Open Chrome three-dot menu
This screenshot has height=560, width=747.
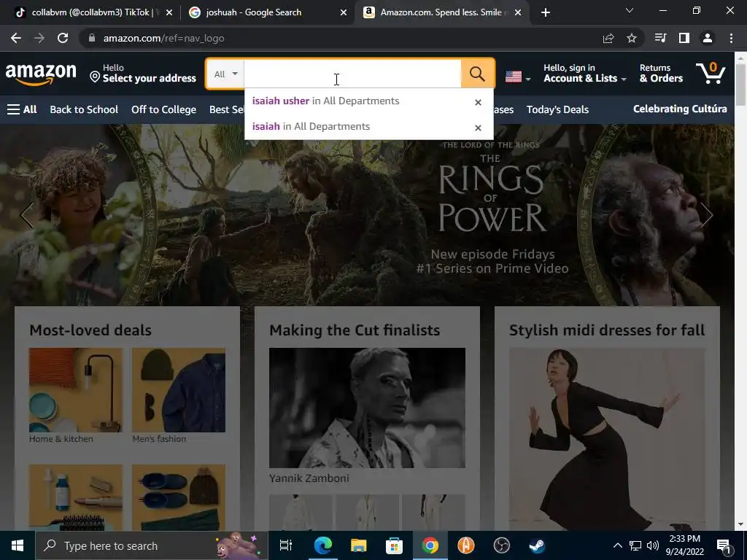[731, 38]
